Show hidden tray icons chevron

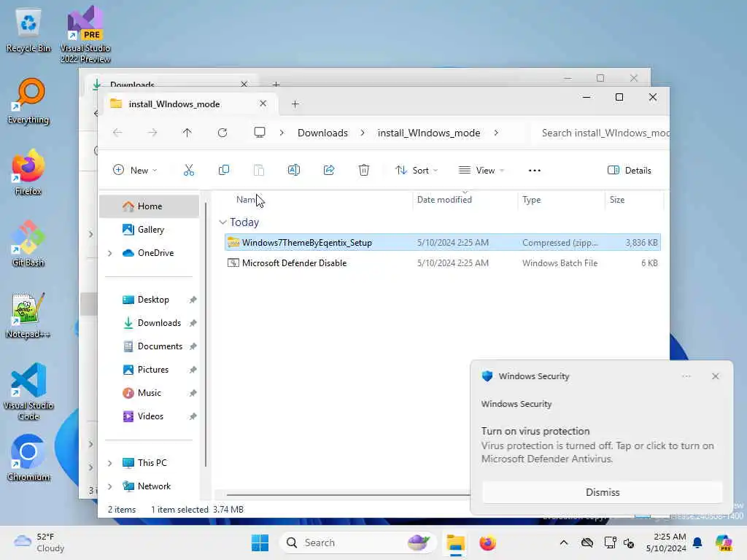click(564, 542)
